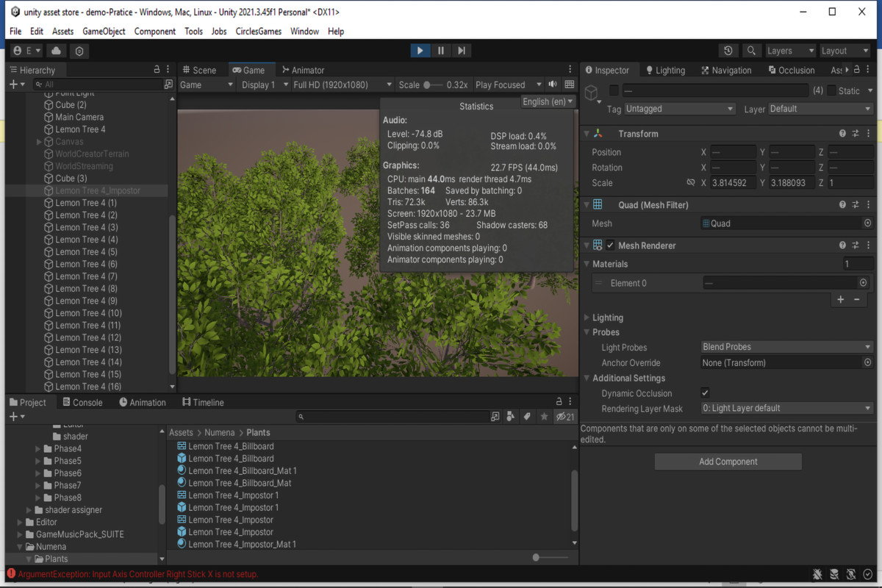Search by label icon in Project panel
This screenshot has width=882, height=588.
pyautogui.click(x=527, y=417)
